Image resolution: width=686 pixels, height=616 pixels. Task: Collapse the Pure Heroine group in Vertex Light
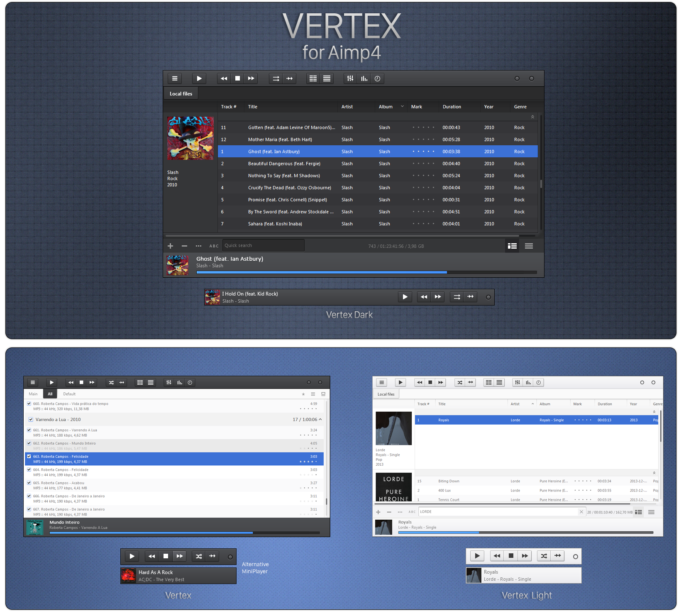(654, 473)
